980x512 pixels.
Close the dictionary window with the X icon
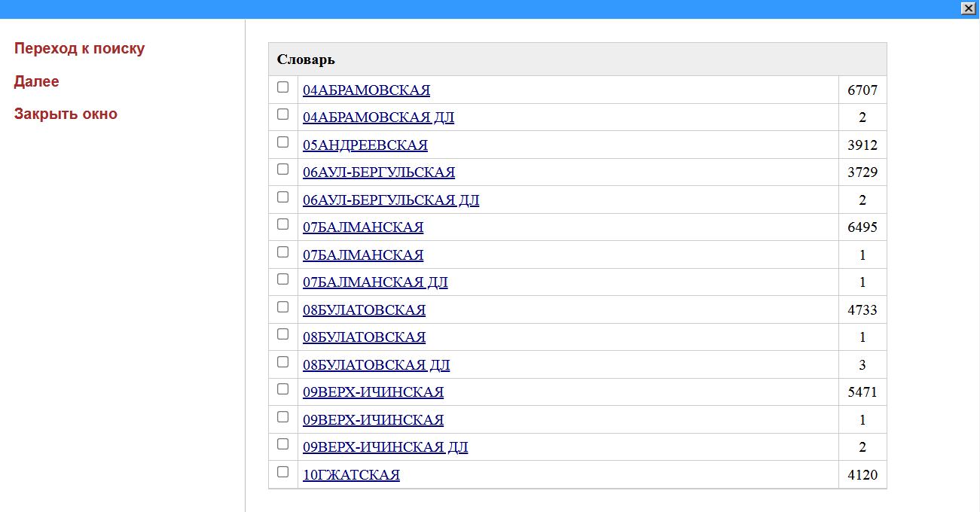click(968, 8)
